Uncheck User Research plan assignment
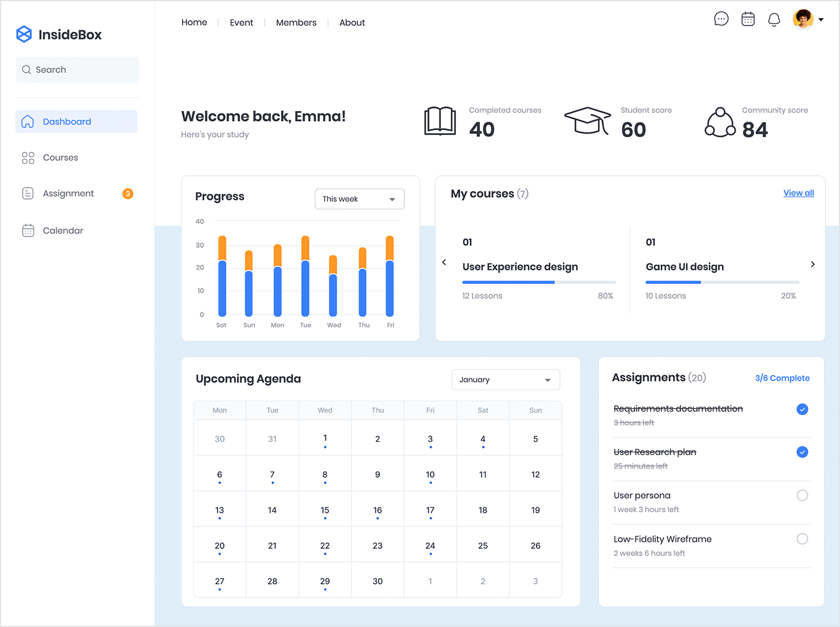The image size is (840, 627). (x=802, y=452)
